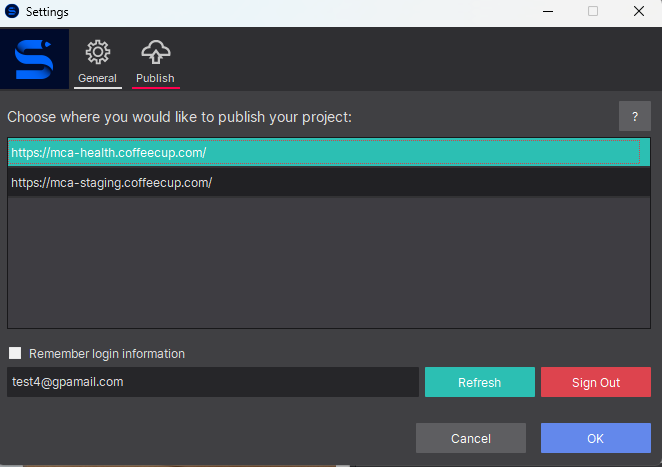Cancel the Settings dialog

[471, 438]
